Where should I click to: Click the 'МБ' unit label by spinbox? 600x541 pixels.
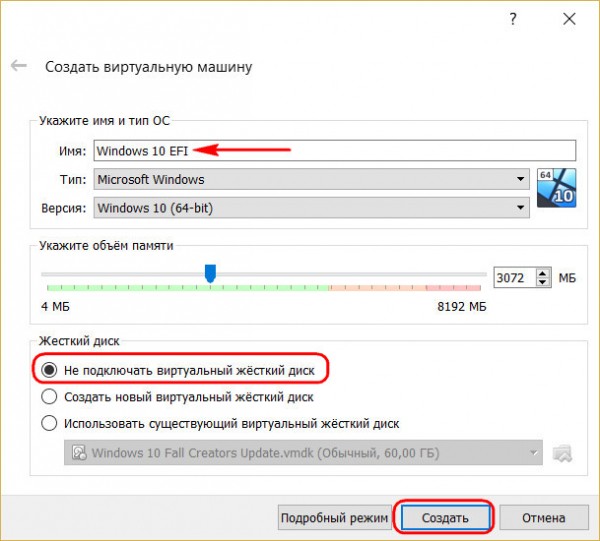pyautogui.click(x=567, y=278)
